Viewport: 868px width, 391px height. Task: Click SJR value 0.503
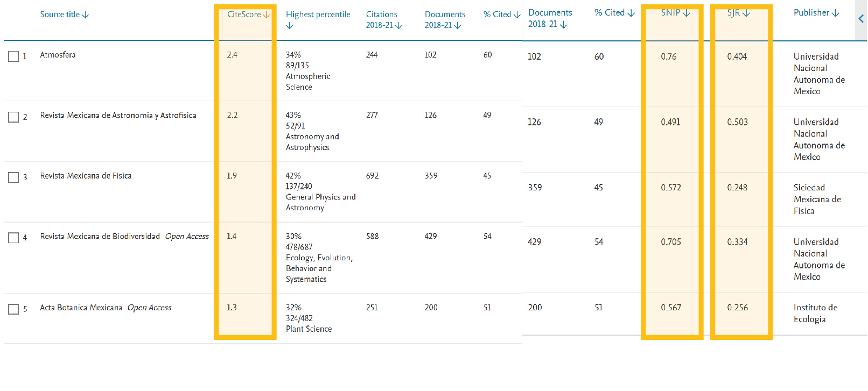tap(738, 122)
